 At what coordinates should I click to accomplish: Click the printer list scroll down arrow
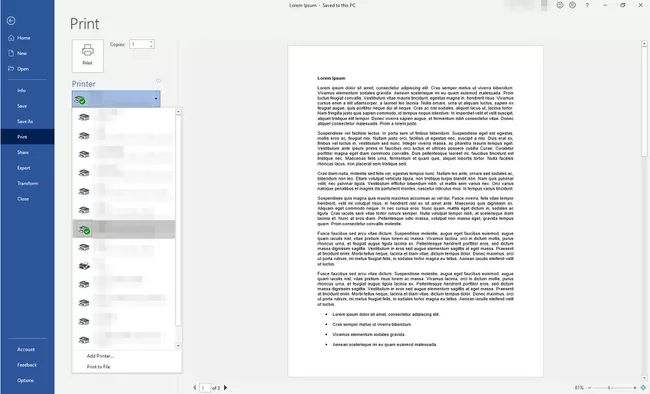(178, 345)
